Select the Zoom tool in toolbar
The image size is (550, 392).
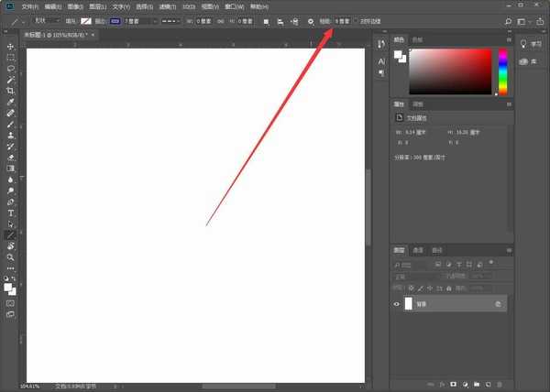[11, 257]
